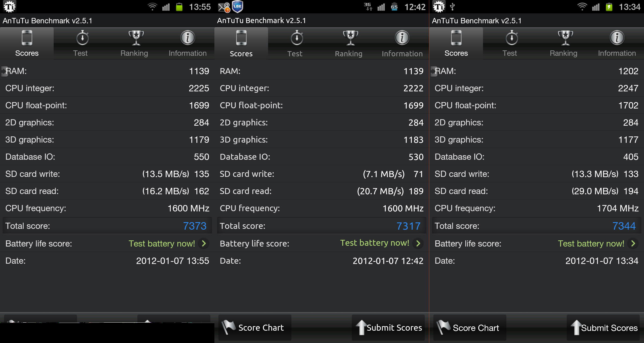Tap Score Chart button in the 12:42 screen
Screen dimensions: 644x343
255,327
